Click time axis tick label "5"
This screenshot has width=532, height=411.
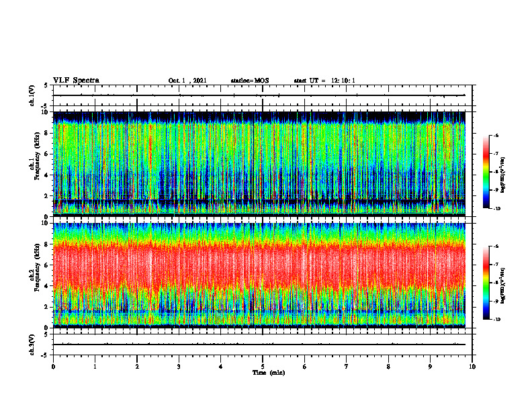[x=263, y=367]
